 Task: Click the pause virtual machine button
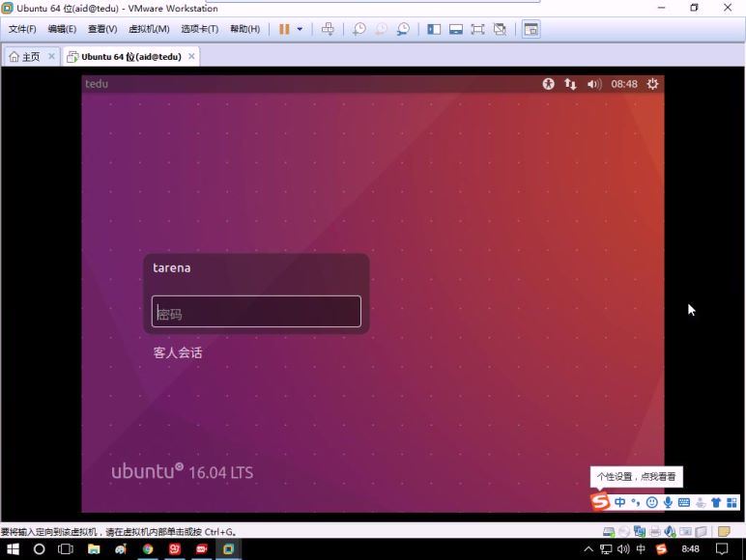[x=284, y=29]
